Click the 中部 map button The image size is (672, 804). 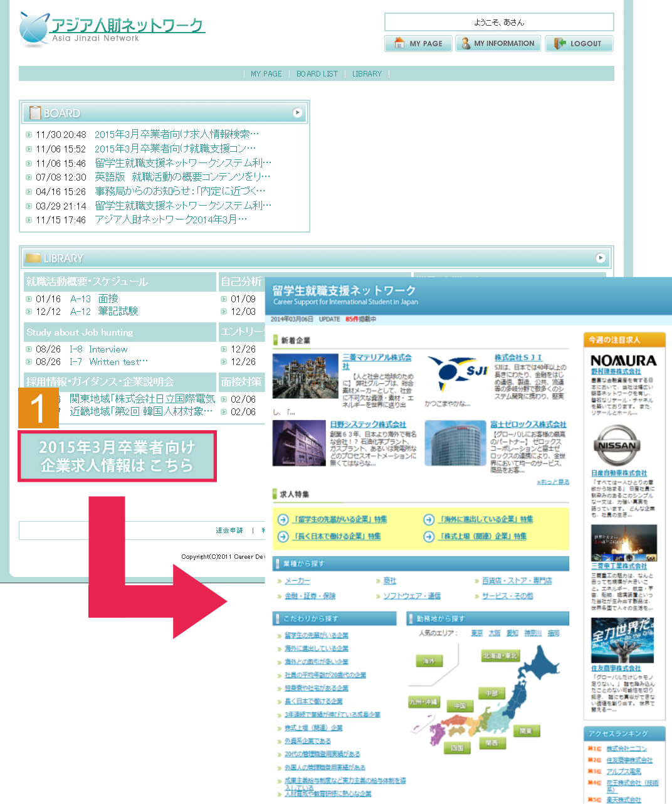492,693
